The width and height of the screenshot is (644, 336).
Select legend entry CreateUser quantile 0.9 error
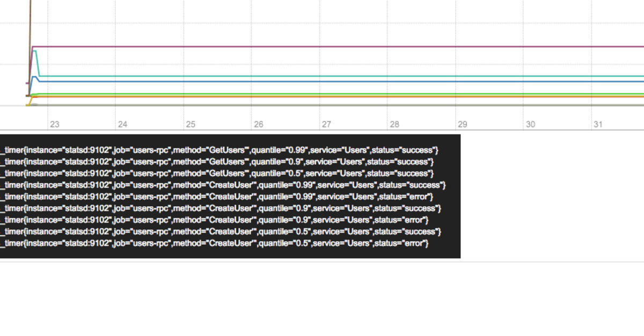coord(215,220)
